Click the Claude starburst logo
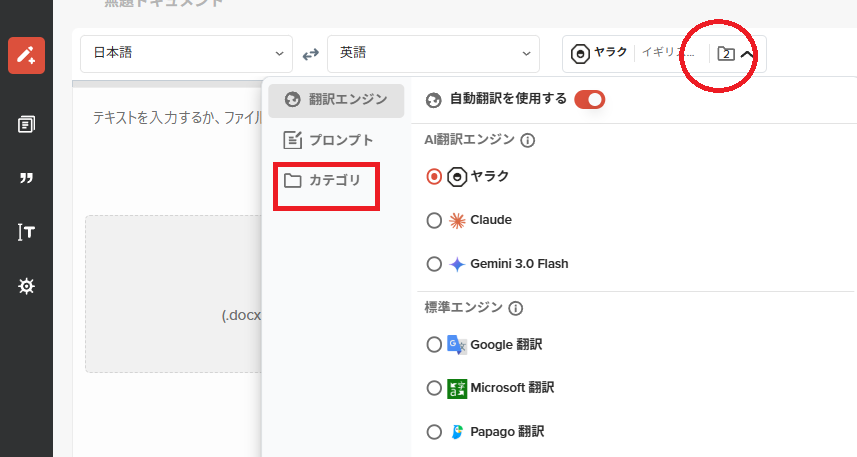Screen dimensions: 857x457 (x=457, y=220)
